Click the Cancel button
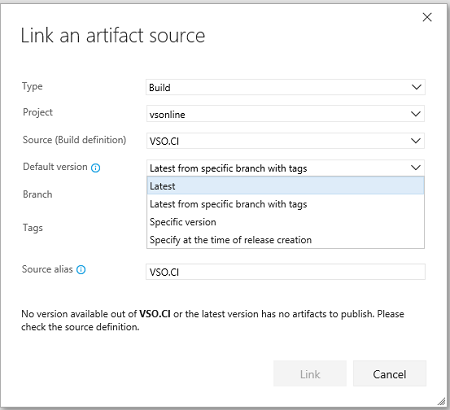Image resolution: width=450 pixels, height=410 pixels. (390, 374)
